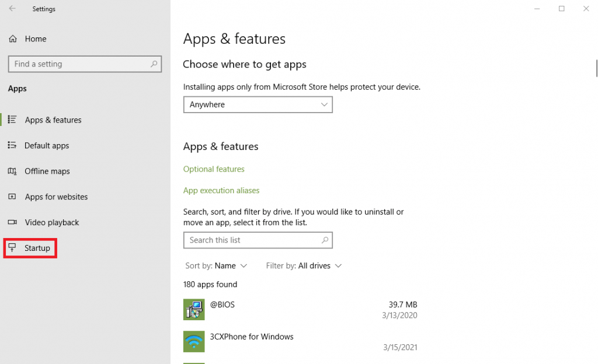598x364 pixels.
Task: Click the 3CXPhone for Windows icon
Action: point(194,341)
